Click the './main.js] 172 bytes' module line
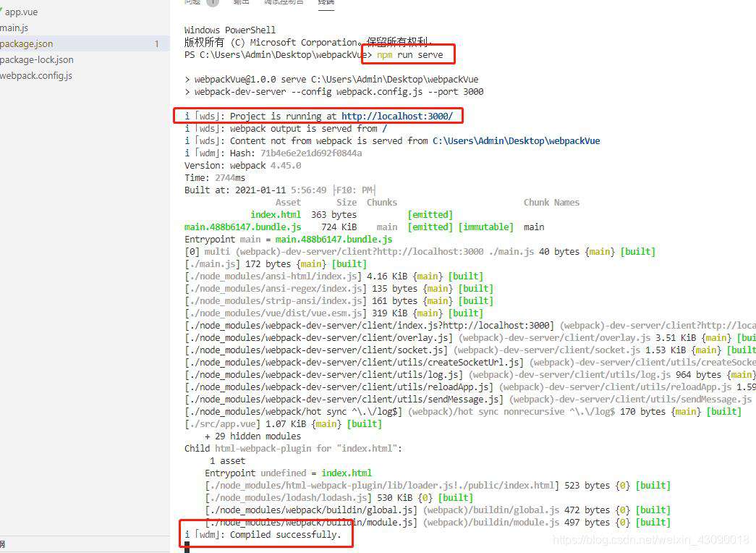 click(276, 264)
